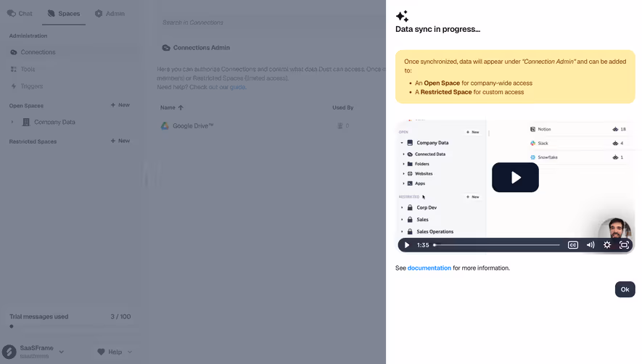Confirm with the Ok button
Screen dimensions: 642x364
pyautogui.click(x=625, y=289)
